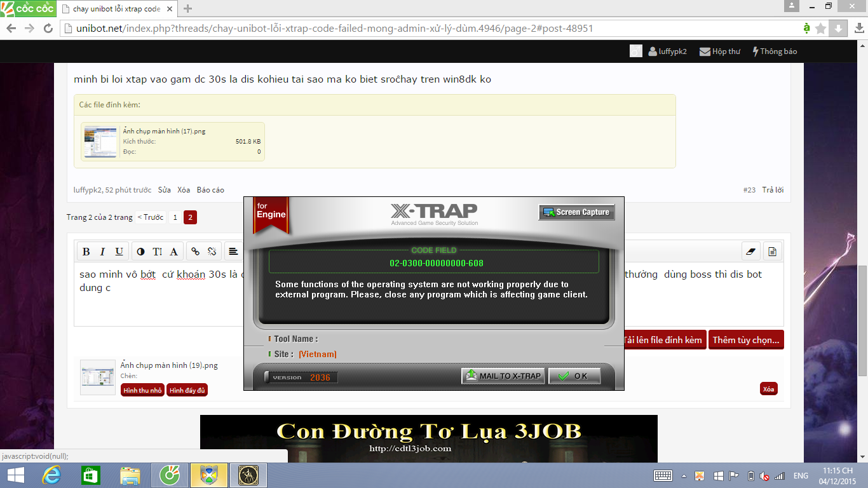Open Cốc Cốc browser menu logo
Viewport: 868px width, 488px height.
[27, 8]
